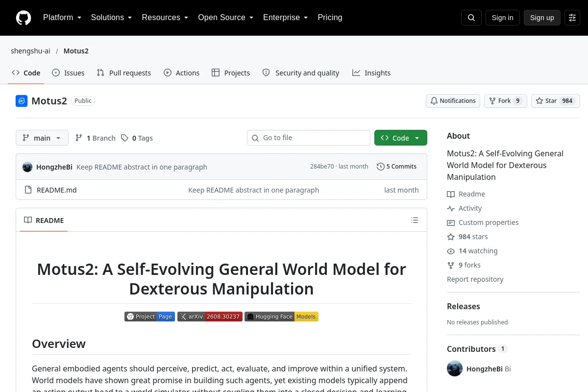View the 9 forks link
The height and width of the screenshot is (392, 588).
coord(464,265)
